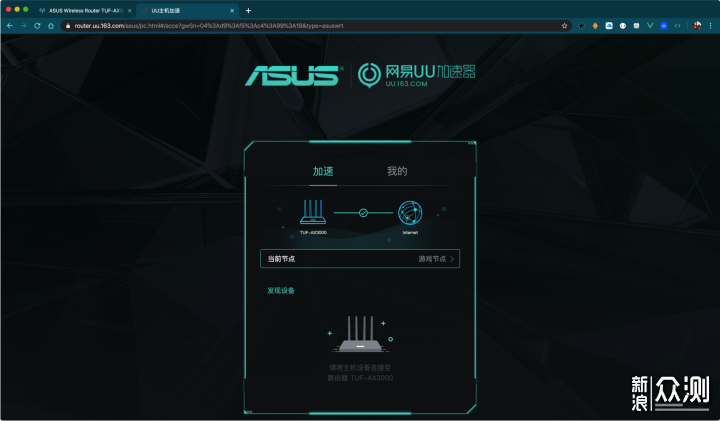720x421 pixels.
Task: Open the browser home page
Action: (51, 26)
